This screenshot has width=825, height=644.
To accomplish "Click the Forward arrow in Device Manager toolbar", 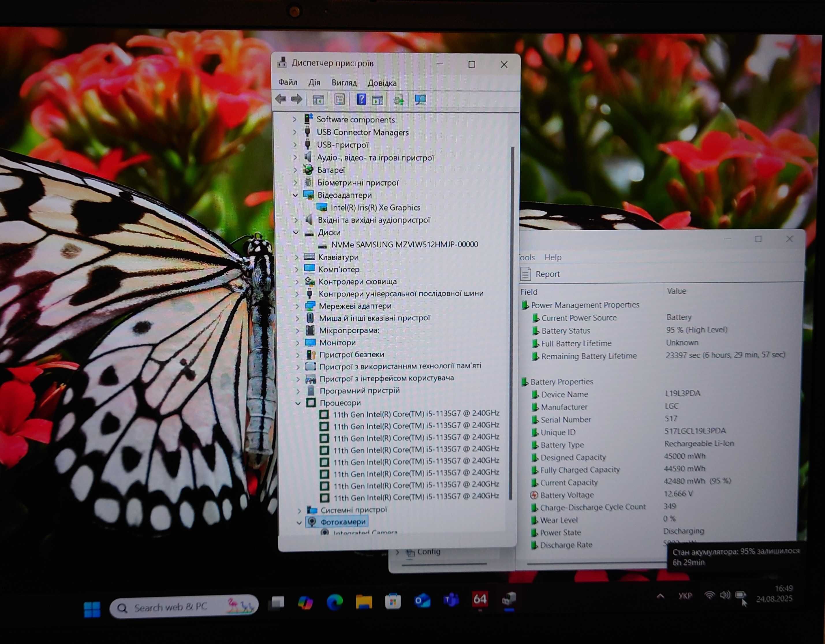I will pos(297,99).
